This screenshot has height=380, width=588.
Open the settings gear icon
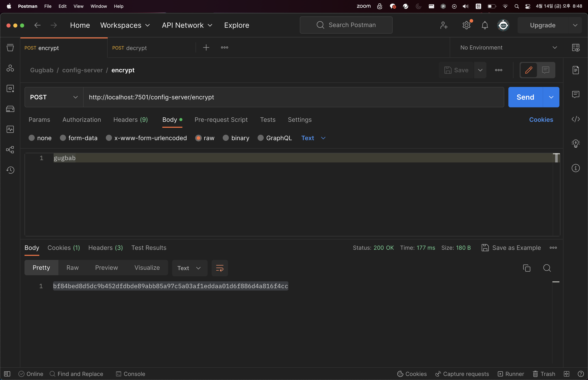pyautogui.click(x=466, y=25)
